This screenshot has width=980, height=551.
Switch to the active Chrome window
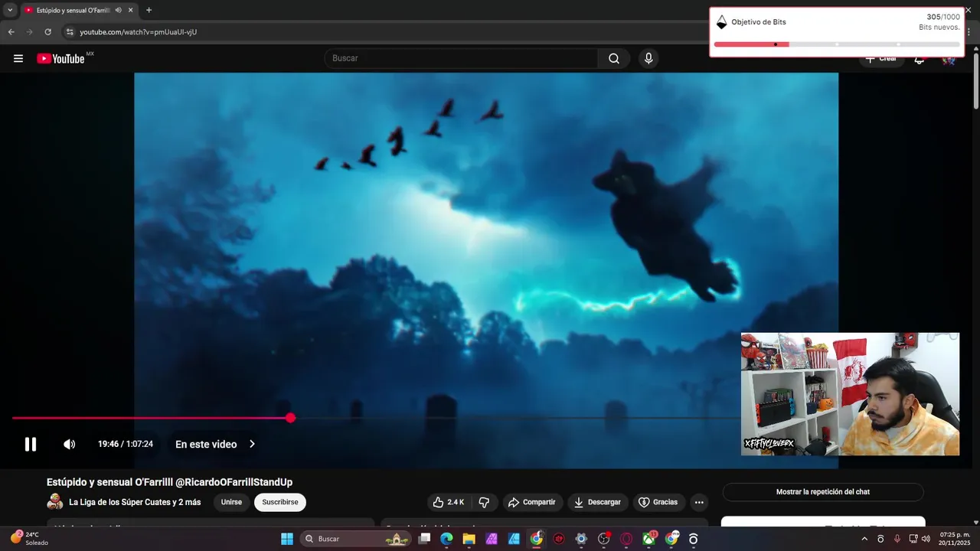pos(537,539)
